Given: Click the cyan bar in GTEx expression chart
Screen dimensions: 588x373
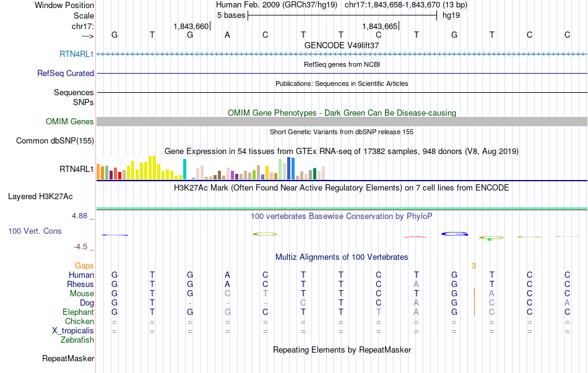Looking at the screenshot, I should click(x=184, y=169).
